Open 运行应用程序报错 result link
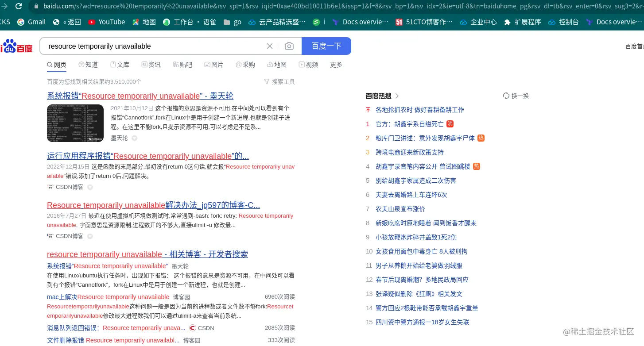644x346 pixels. tap(148, 156)
